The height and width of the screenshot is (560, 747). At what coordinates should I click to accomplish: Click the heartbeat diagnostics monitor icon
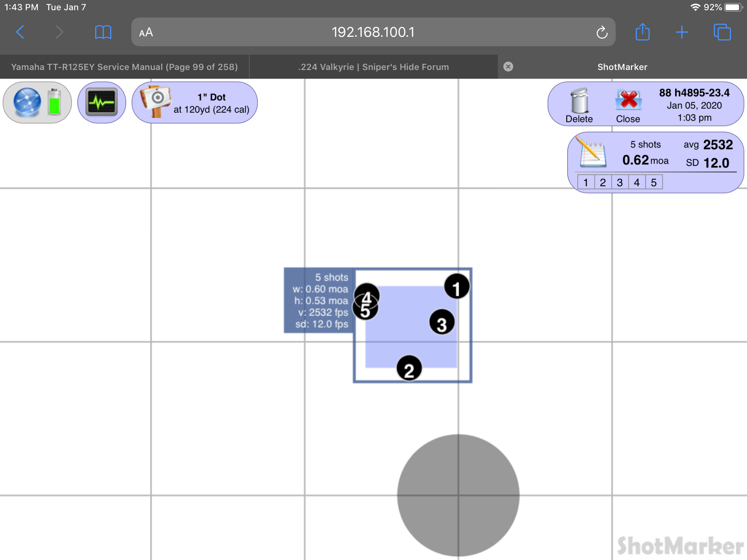point(102,102)
